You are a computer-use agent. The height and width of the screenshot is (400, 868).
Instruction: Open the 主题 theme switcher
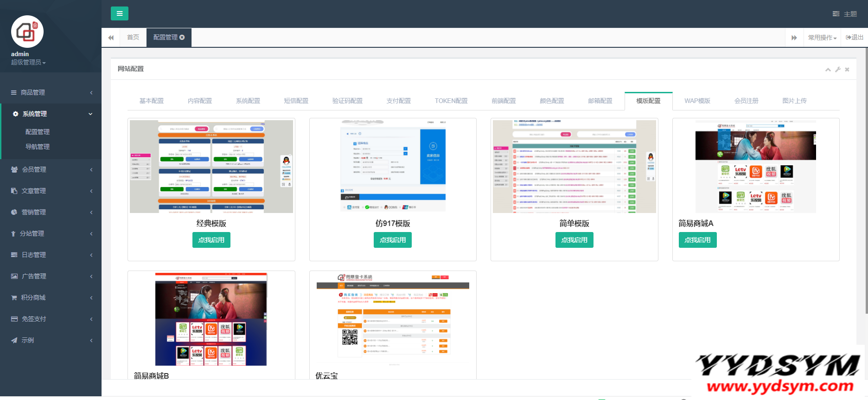click(x=845, y=14)
